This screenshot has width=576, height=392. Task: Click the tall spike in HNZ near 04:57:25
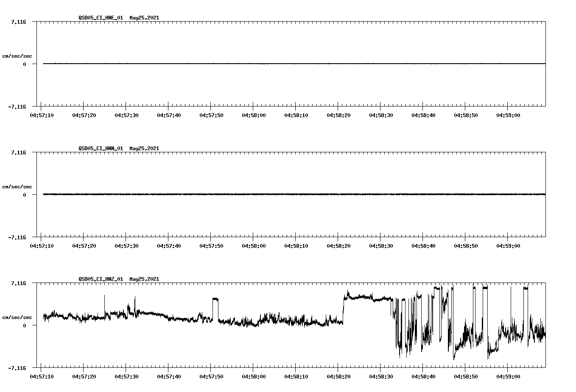(104, 301)
